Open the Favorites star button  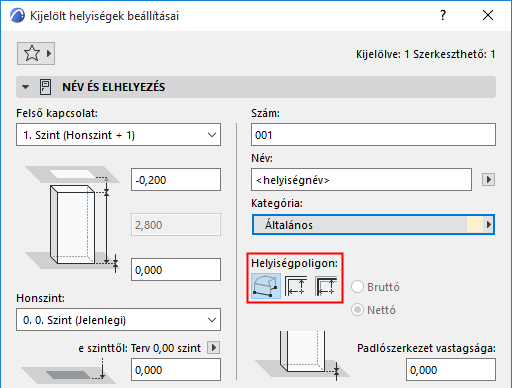[x=36, y=53]
